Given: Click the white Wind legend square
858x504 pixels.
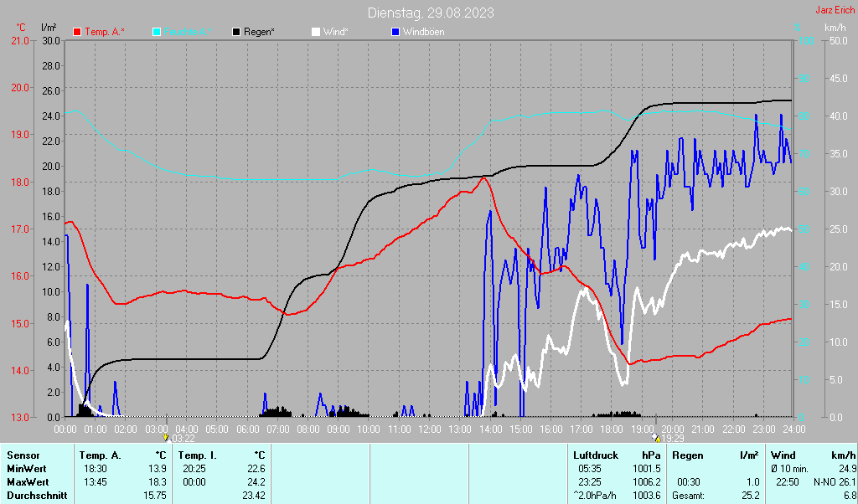Looking at the screenshot, I should pyautogui.click(x=316, y=32).
